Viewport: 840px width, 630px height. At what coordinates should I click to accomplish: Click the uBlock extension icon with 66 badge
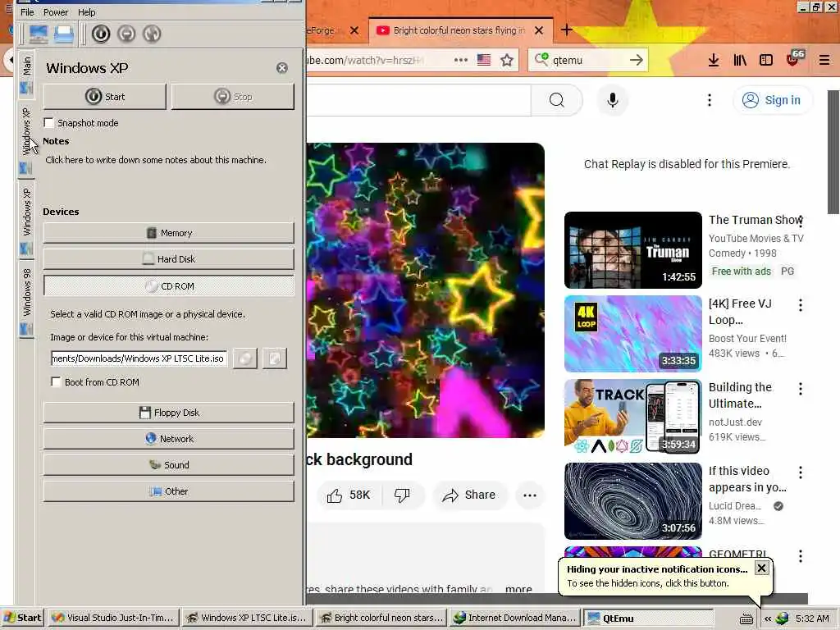(x=794, y=58)
